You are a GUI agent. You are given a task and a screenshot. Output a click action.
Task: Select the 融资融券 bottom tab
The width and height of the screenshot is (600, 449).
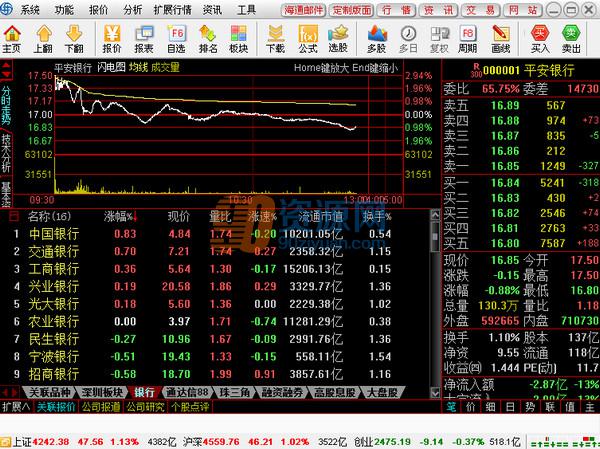(282, 392)
